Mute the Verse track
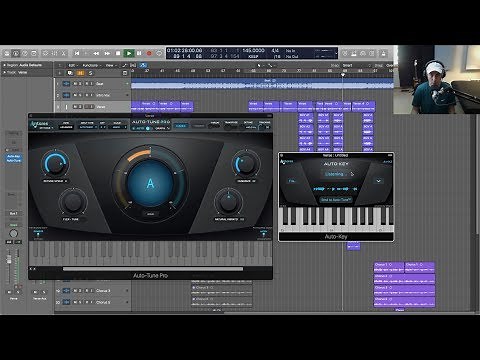The image size is (480, 360). point(75,107)
